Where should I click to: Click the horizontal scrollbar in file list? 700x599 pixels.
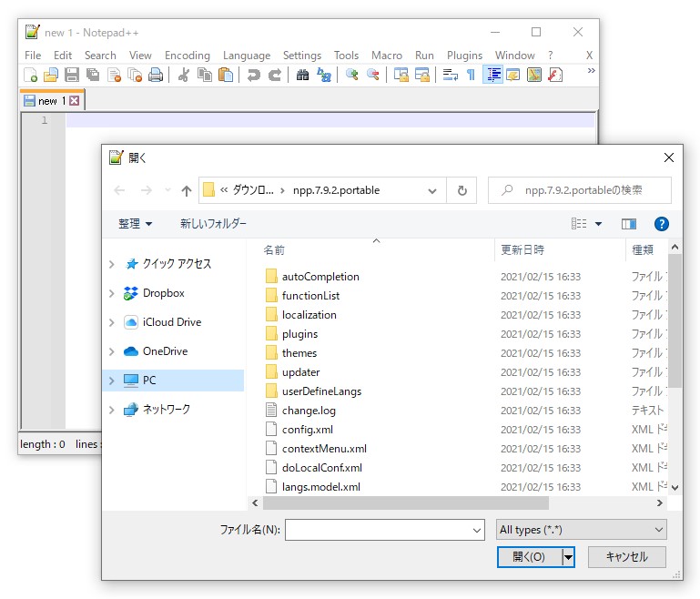pos(405,503)
